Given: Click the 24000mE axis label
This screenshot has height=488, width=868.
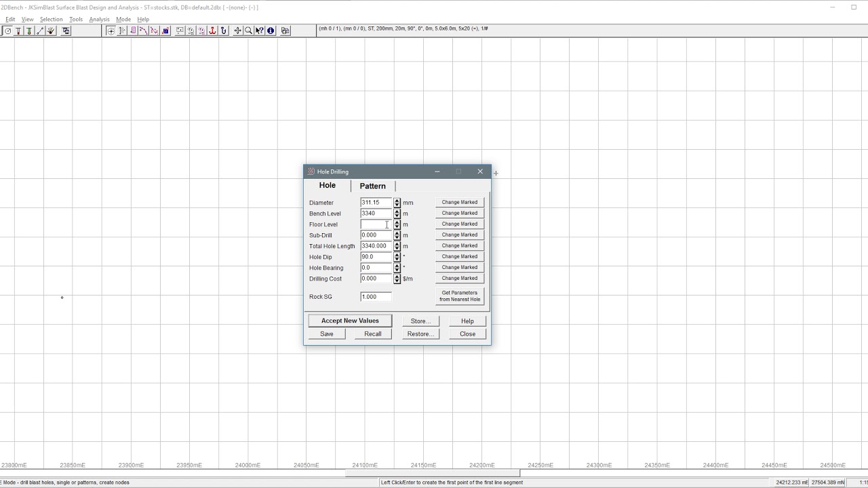Looking at the screenshot, I should point(248,466).
